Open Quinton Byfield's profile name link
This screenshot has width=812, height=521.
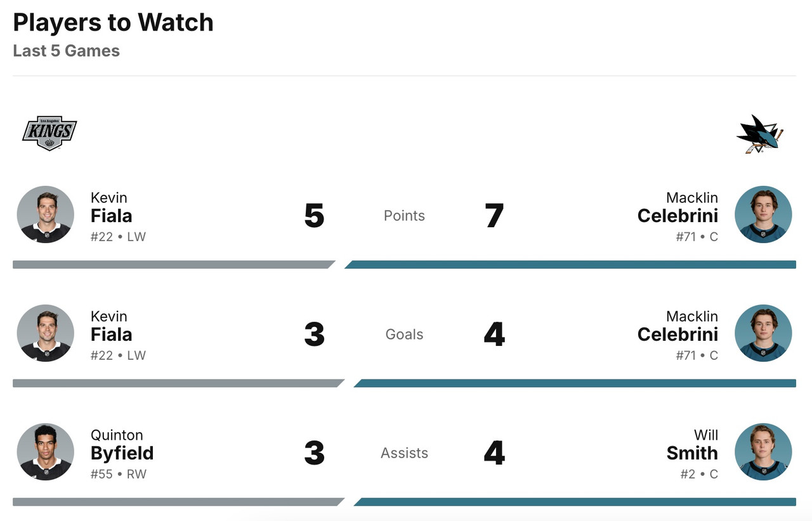[122, 453]
